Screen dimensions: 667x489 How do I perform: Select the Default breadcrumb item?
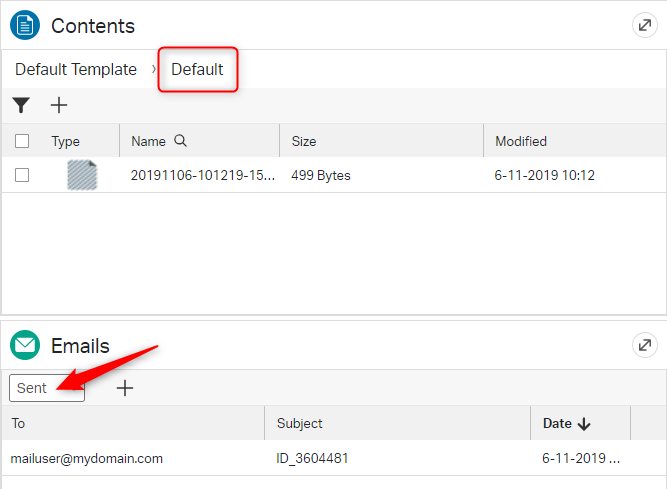coord(197,70)
